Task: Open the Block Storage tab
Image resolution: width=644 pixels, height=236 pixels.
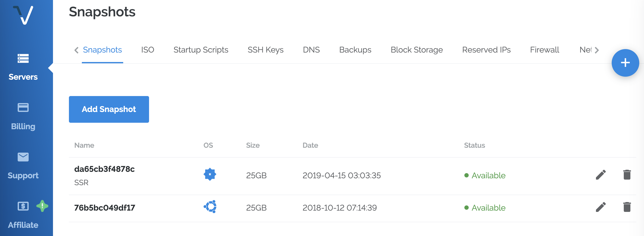Action: click(417, 50)
